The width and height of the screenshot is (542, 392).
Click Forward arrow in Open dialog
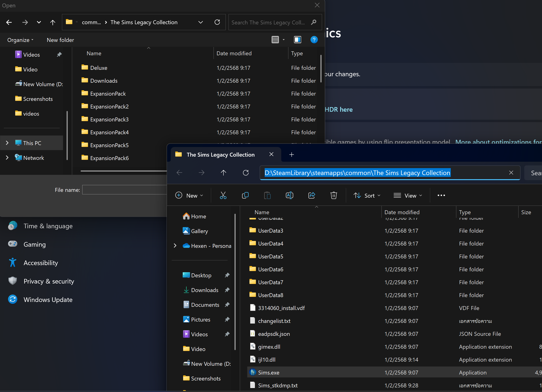click(25, 22)
